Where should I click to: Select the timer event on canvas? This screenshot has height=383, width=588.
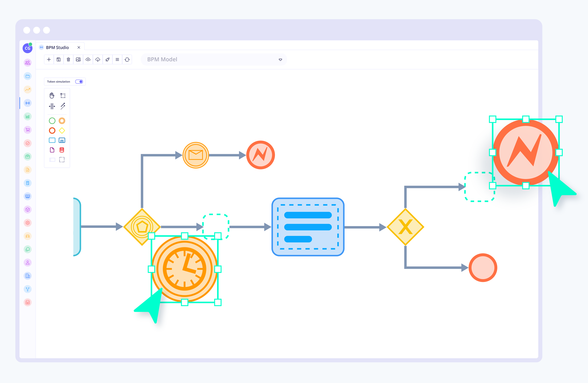click(184, 269)
